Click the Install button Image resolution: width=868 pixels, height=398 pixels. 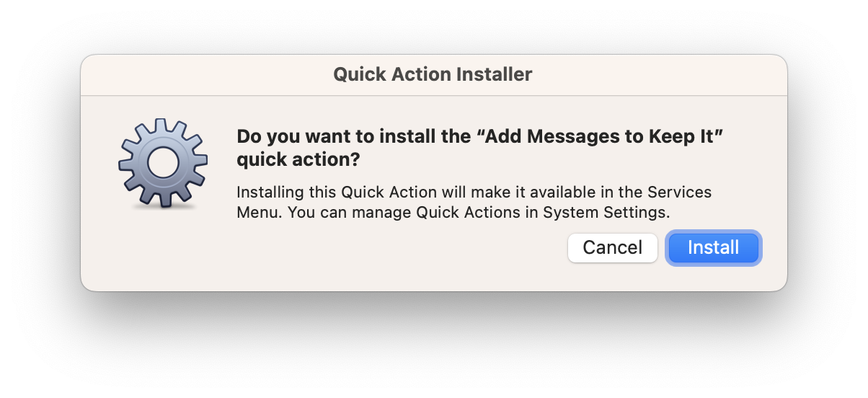click(x=713, y=248)
